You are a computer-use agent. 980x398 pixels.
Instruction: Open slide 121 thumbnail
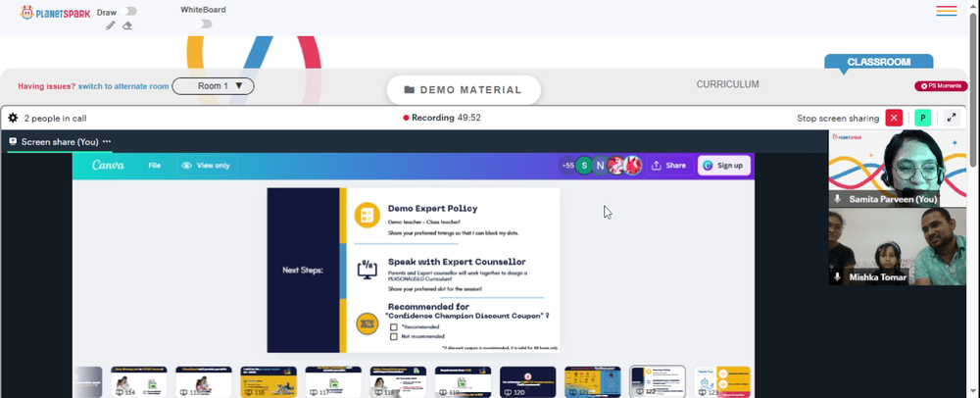pyautogui.click(x=593, y=381)
